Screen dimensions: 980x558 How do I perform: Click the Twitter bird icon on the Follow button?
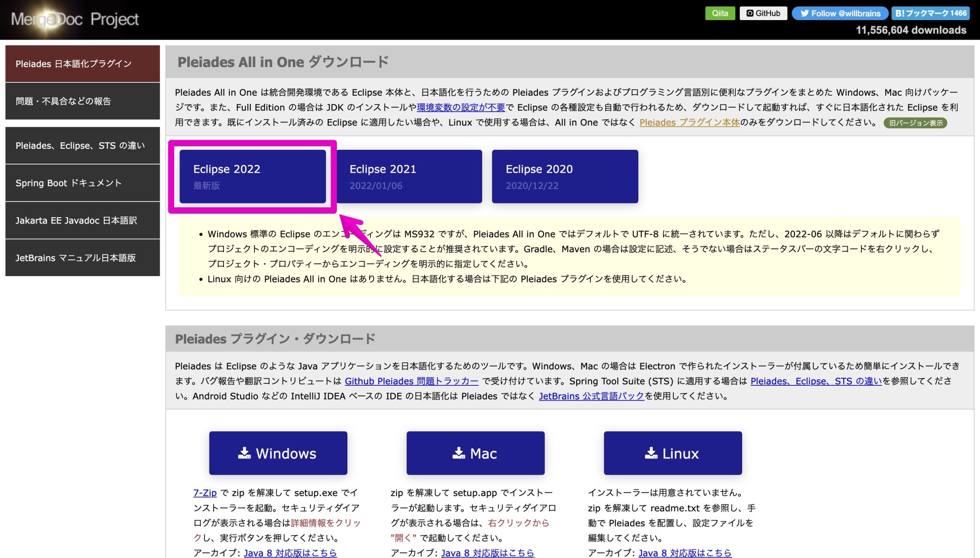tap(804, 13)
